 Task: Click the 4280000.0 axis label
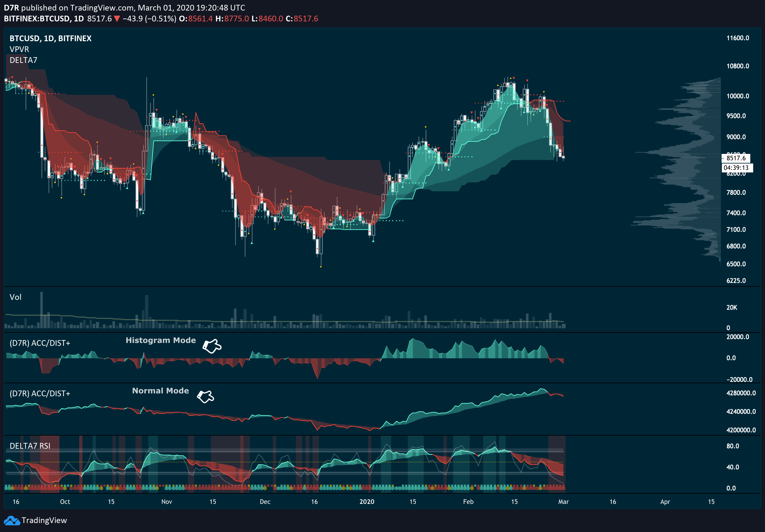(x=741, y=393)
